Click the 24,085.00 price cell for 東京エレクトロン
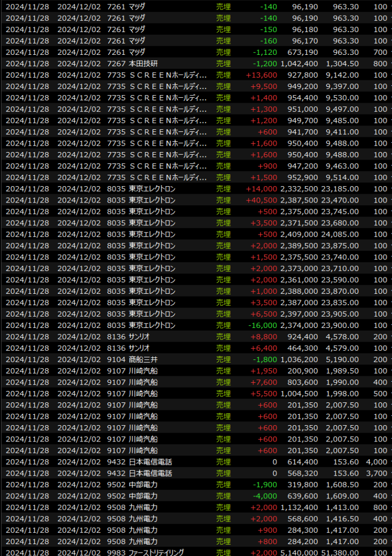The image size is (392, 556). coord(340,234)
